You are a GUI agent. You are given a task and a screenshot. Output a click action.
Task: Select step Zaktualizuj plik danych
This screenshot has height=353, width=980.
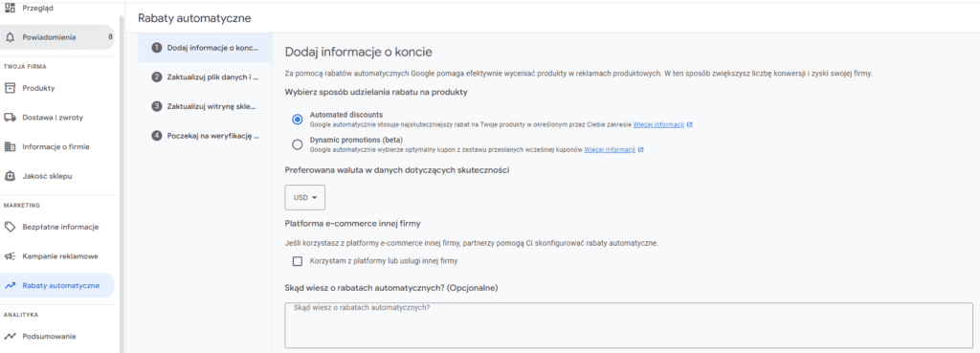[205, 77]
